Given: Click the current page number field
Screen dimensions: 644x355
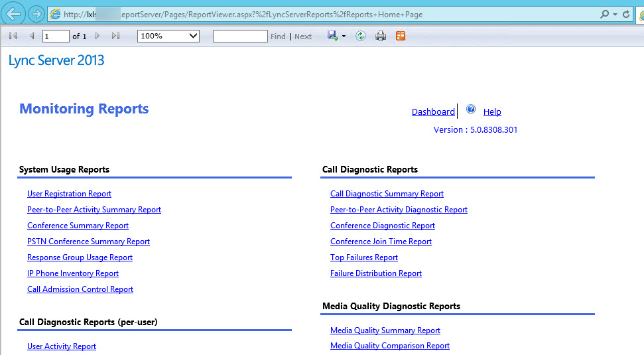Looking at the screenshot, I should coord(55,36).
